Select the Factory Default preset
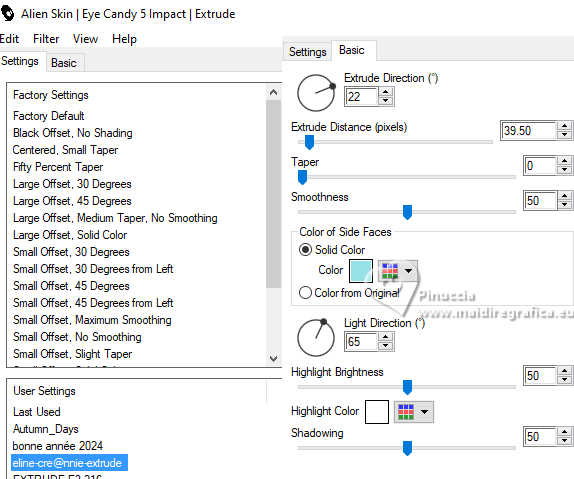This screenshot has height=479, width=574. pyautogui.click(x=49, y=116)
